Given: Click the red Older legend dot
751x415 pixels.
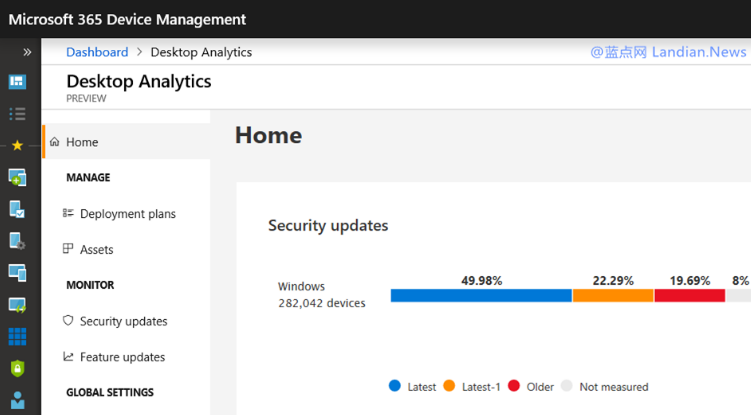Looking at the screenshot, I should [x=514, y=386].
